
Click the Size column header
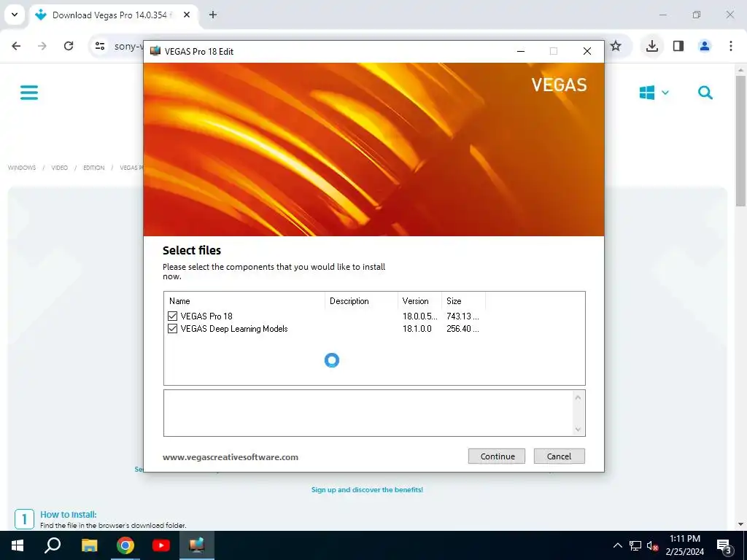(x=463, y=301)
